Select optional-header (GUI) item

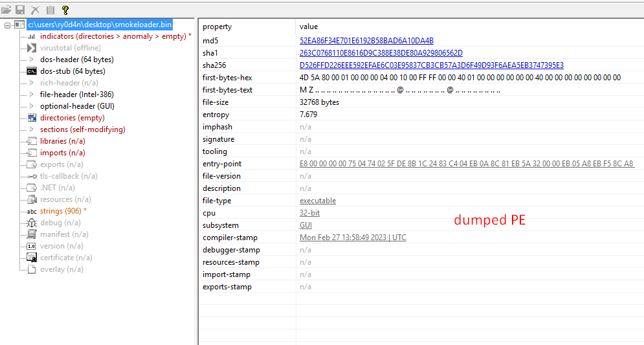pyautogui.click(x=77, y=106)
